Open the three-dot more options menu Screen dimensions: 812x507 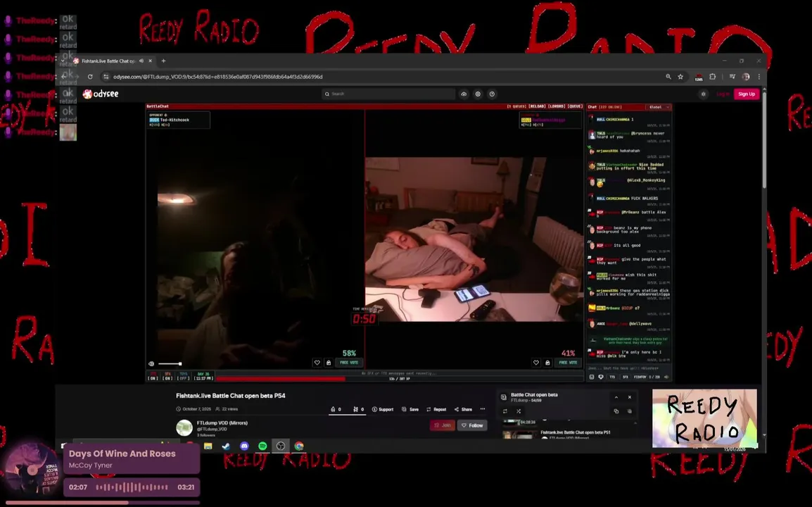(483, 409)
